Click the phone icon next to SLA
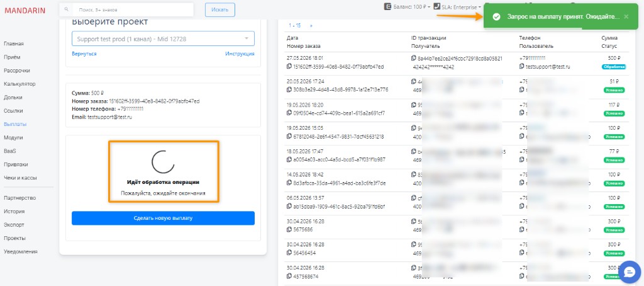Screen dimensions: 644x286 [x=438, y=6]
